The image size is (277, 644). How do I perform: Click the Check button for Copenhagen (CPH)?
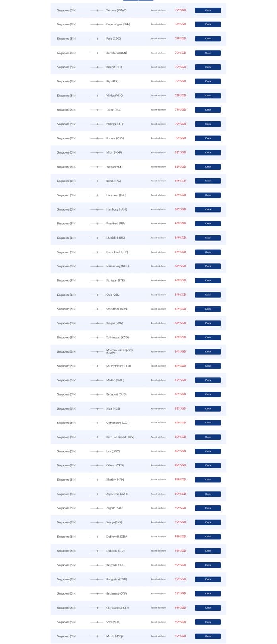pyautogui.click(x=208, y=25)
